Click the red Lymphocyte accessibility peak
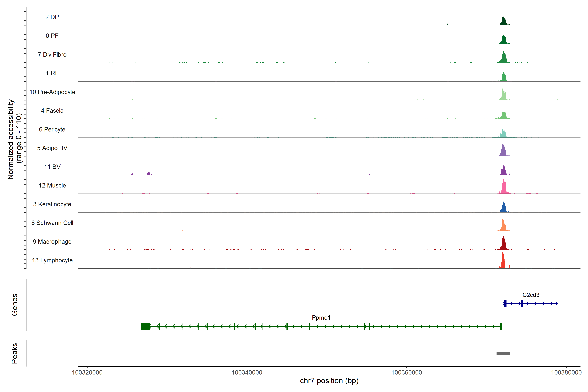Viewport: 588px width, 392px height. (x=503, y=262)
